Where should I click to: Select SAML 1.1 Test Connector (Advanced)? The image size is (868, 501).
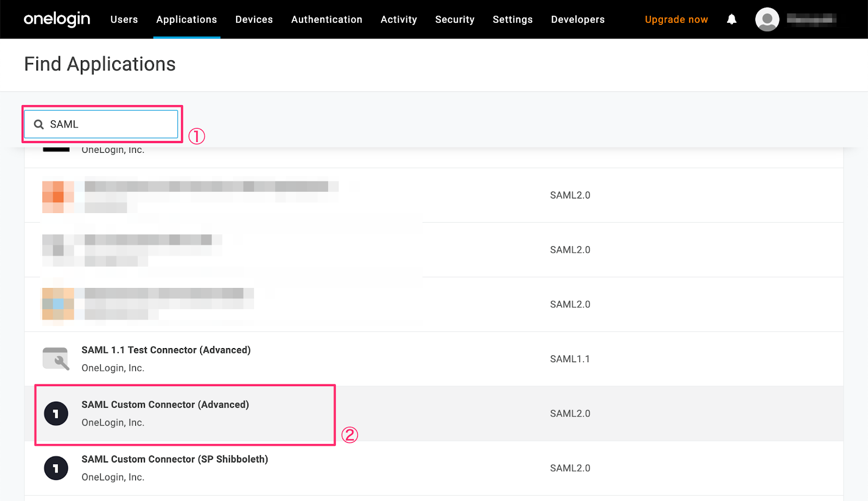[x=166, y=350]
